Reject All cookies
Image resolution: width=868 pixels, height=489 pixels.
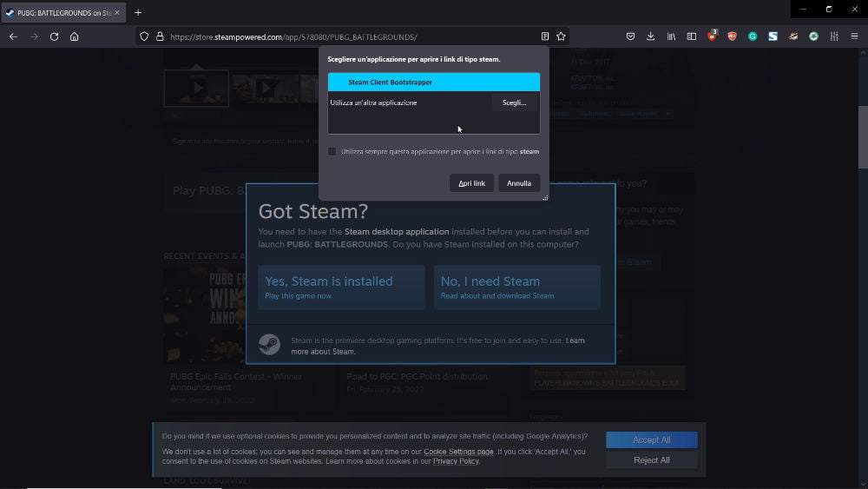tap(652, 460)
